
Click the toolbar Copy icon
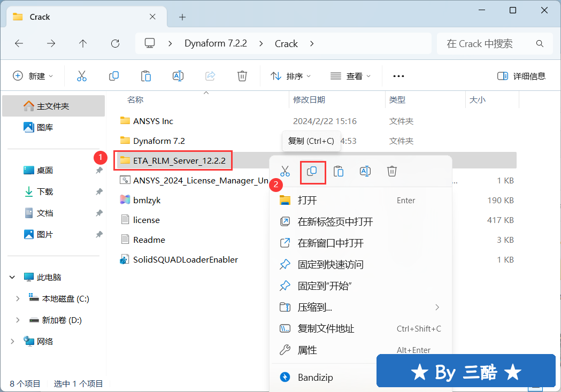pyautogui.click(x=114, y=76)
